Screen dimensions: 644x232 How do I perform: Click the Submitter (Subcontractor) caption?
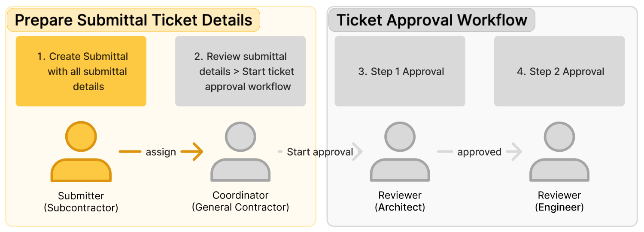pos(81,202)
